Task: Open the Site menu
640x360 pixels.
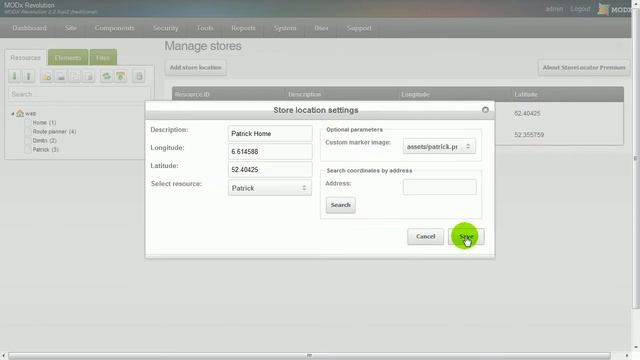Action: 71,28
